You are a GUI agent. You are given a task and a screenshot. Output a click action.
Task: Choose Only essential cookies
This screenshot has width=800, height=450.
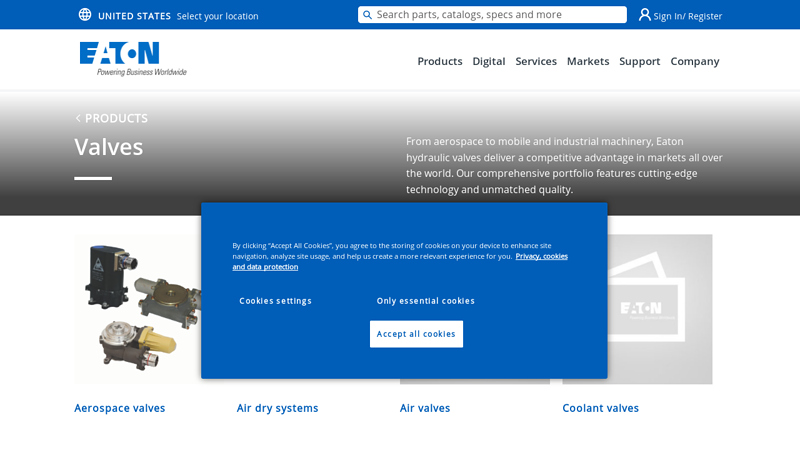tap(426, 301)
